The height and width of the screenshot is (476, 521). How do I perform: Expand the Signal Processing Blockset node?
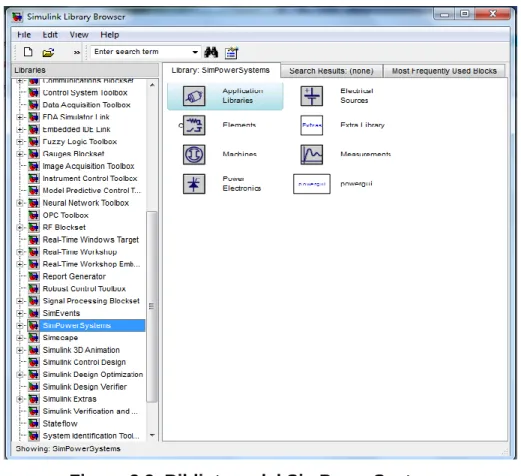[x=20, y=301]
